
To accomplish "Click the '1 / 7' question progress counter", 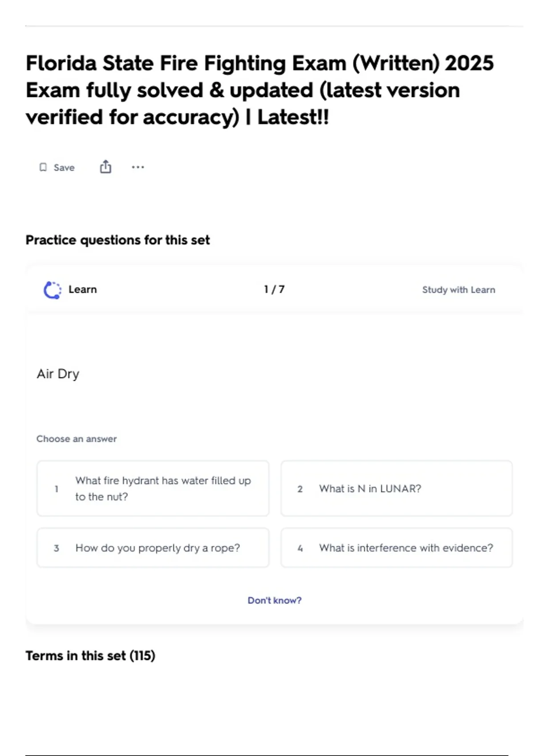I will click(x=274, y=290).
